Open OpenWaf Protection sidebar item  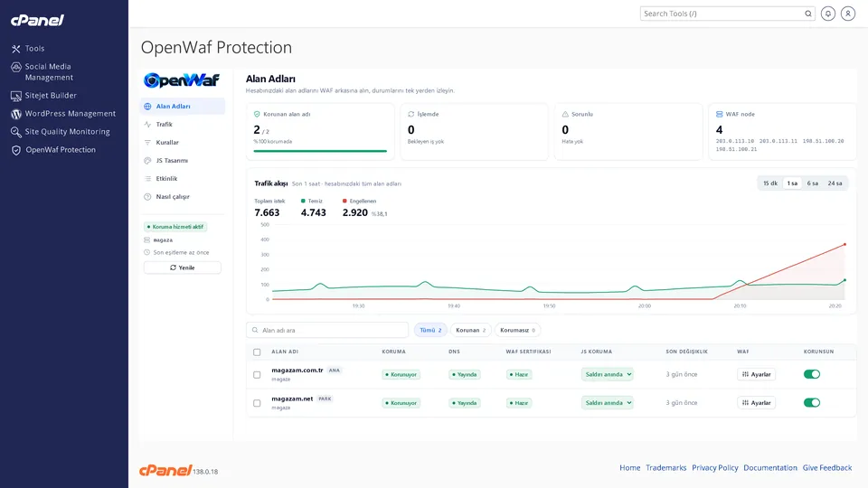pyautogui.click(x=61, y=150)
